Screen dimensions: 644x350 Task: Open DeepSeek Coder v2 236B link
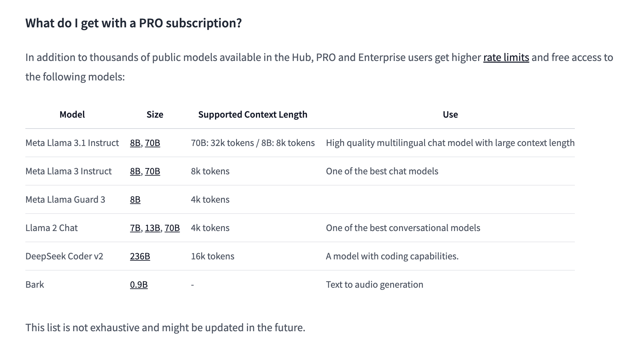tap(140, 256)
